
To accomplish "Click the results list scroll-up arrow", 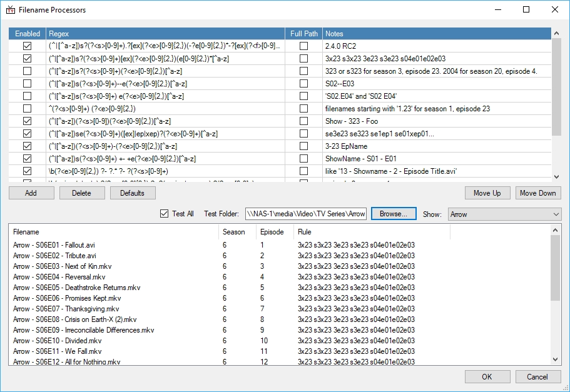I will (556, 231).
